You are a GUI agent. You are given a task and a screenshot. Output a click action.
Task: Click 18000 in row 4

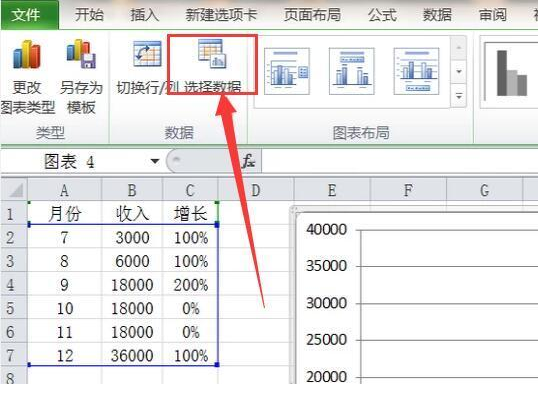[x=132, y=284]
